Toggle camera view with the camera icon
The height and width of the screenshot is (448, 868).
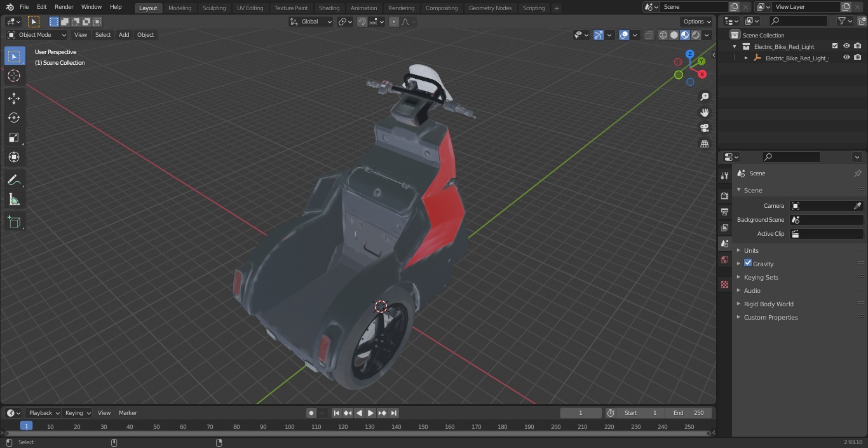(704, 128)
